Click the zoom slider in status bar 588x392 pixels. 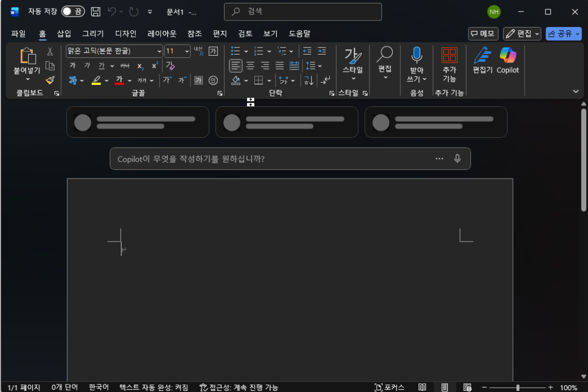[x=517, y=387]
